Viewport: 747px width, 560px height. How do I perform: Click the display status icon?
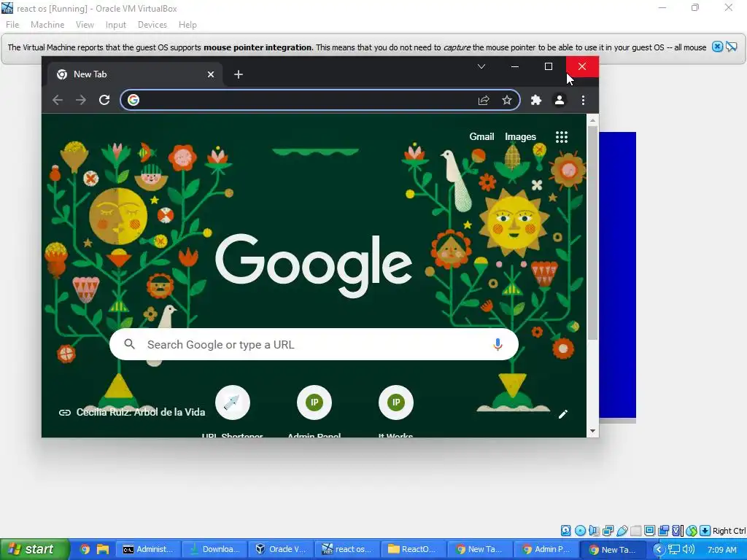pyautogui.click(x=649, y=531)
